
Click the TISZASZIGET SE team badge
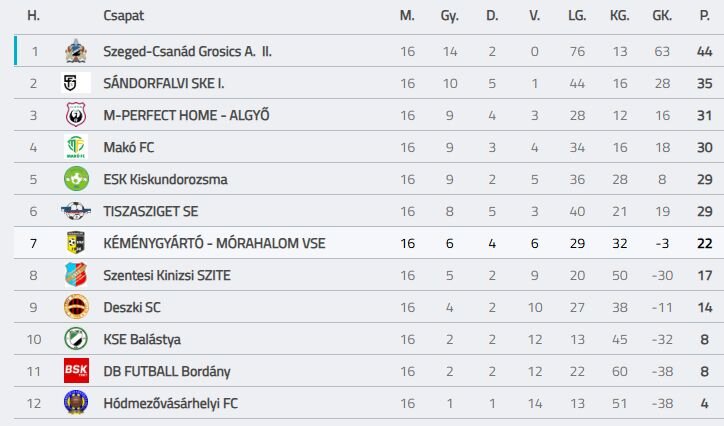pyautogui.click(x=76, y=211)
